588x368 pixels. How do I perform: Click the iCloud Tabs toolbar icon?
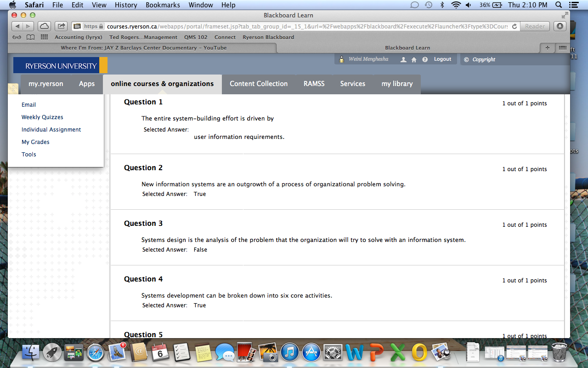point(44,26)
